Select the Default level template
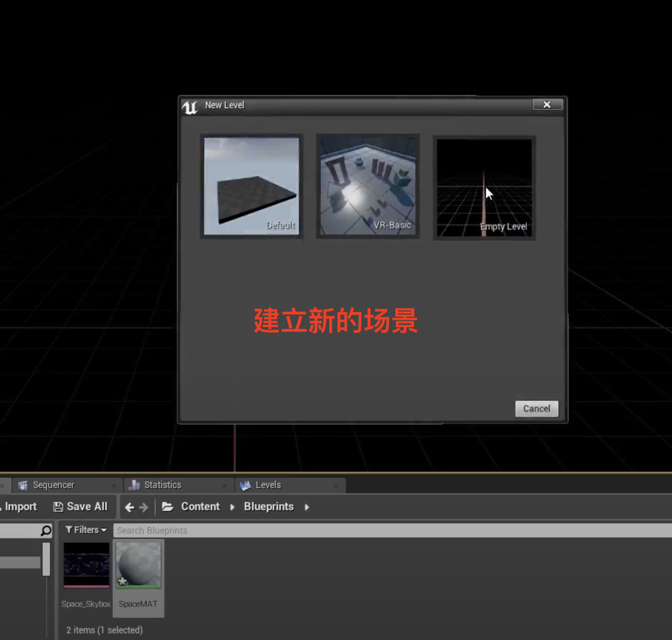 251,185
